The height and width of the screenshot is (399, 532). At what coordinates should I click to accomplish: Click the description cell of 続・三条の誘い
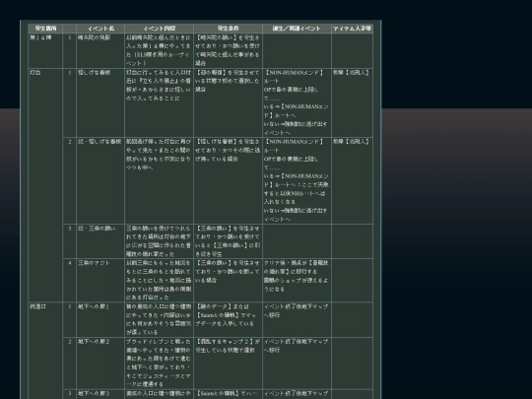point(160,241)
